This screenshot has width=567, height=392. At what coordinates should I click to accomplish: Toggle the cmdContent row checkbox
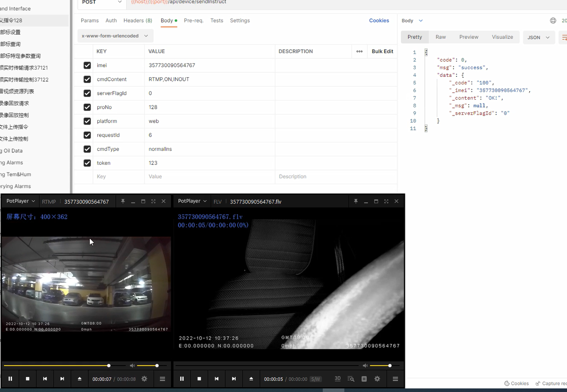pyautogui.click(x=87, y=79)
